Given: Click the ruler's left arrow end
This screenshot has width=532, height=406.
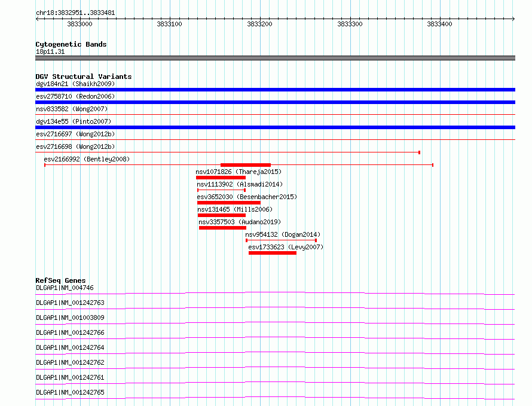Looking at the screenshot, I should tap(37, 19).
